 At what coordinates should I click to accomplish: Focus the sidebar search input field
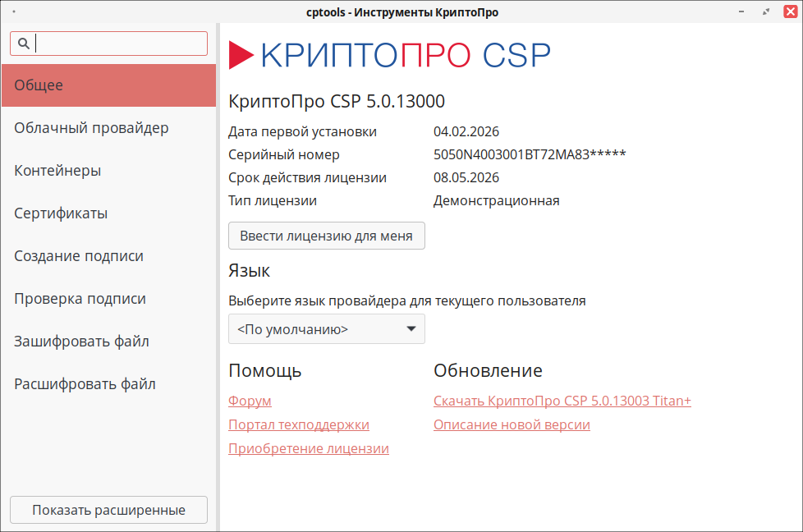click(x=119, y=44)
